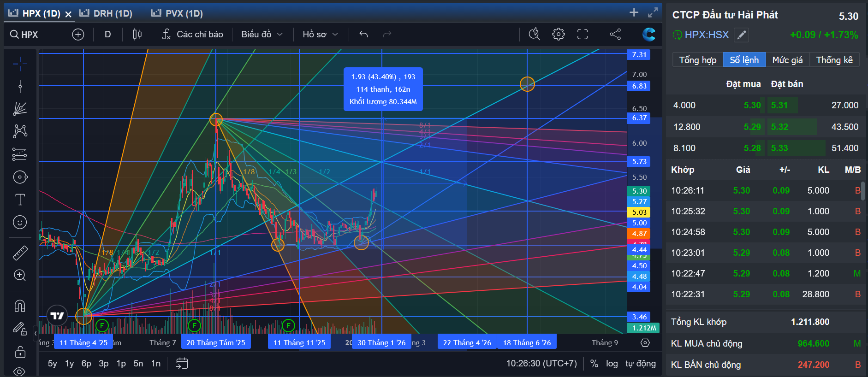Set chart range to 1p
The height and width of the screenshot is (377, 868).
coord(121,364)
